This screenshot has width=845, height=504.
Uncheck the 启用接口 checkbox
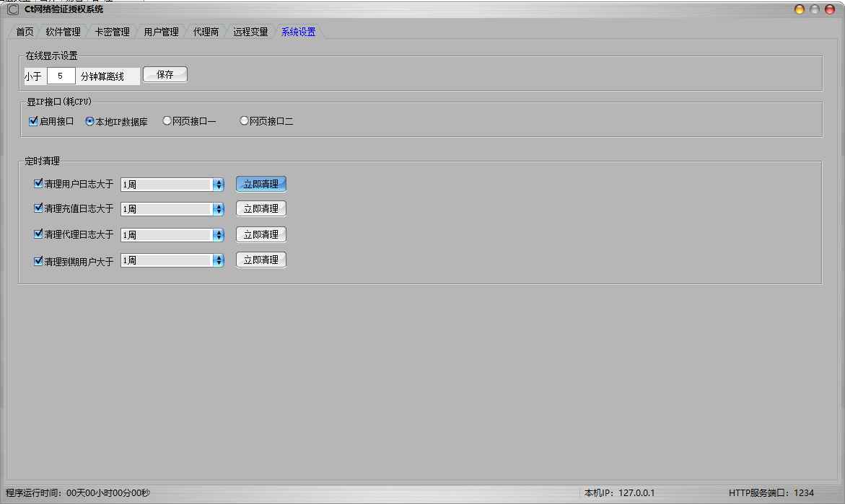33,122
